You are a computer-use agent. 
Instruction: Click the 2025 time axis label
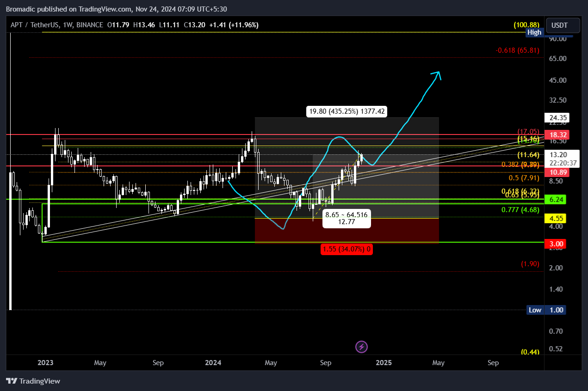pyautogui.click(x=384, y=363)
